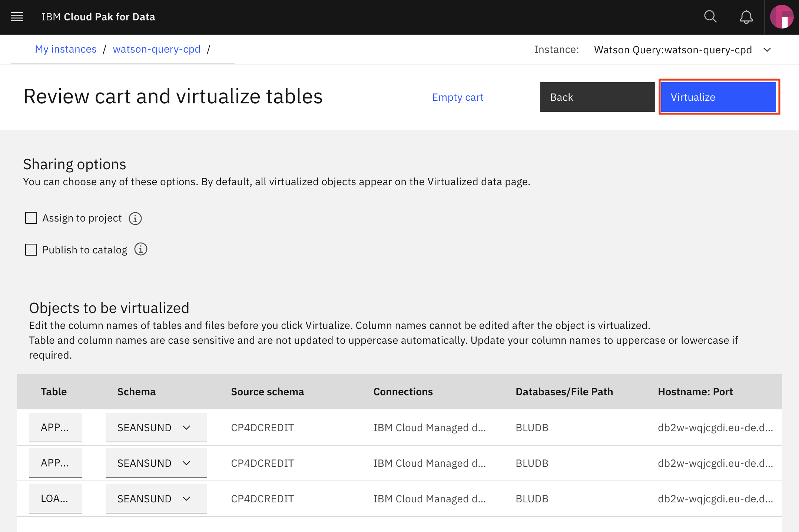Screen dimensions: 799x532
Task: Click the user profile avatar icon
Action: click(782, 17)
